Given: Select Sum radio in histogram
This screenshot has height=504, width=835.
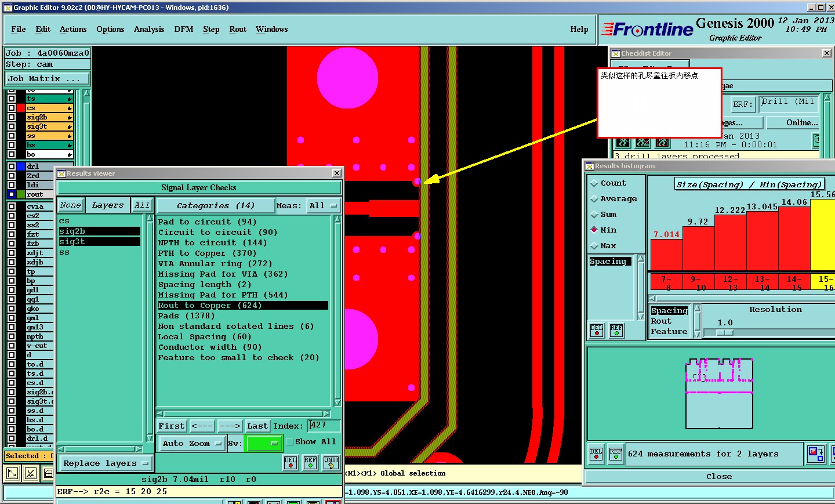Looking at the screenshot, I should tap(594, 215).
